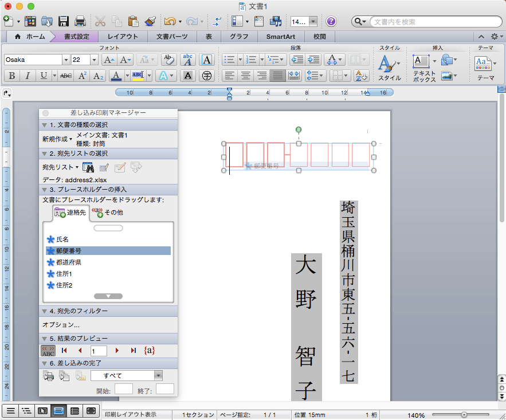Click the Print icon in the toolbar

[x=80, y=22]
